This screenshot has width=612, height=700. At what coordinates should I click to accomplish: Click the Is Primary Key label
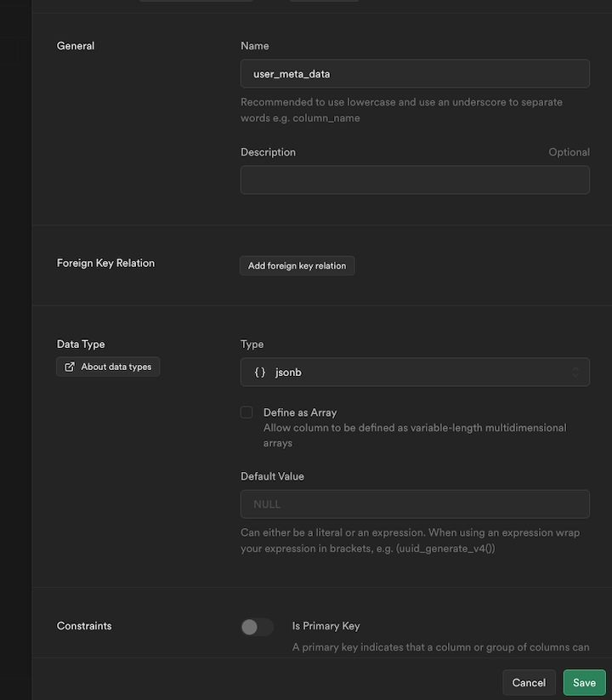click(326, 626)
